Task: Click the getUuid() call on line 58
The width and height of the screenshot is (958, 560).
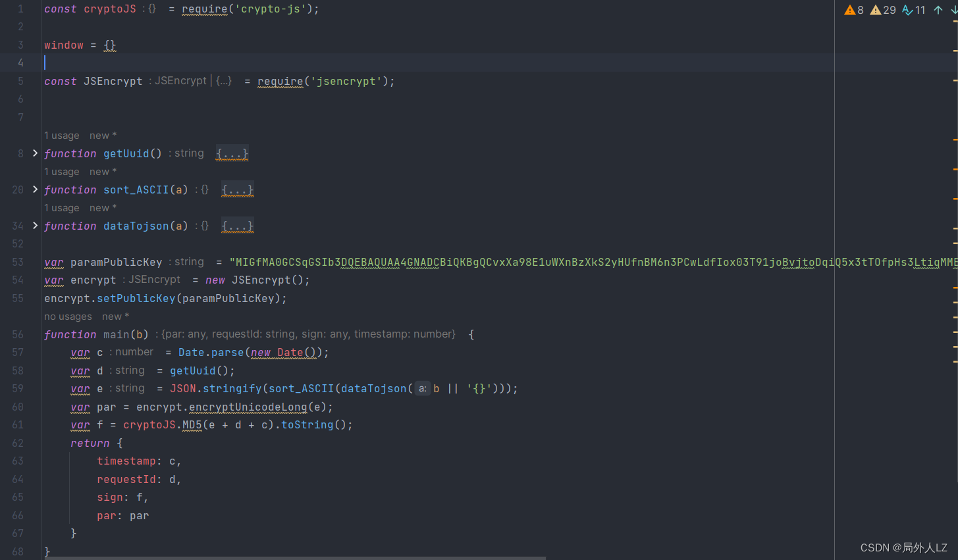Action: click(x=199, y=371)
